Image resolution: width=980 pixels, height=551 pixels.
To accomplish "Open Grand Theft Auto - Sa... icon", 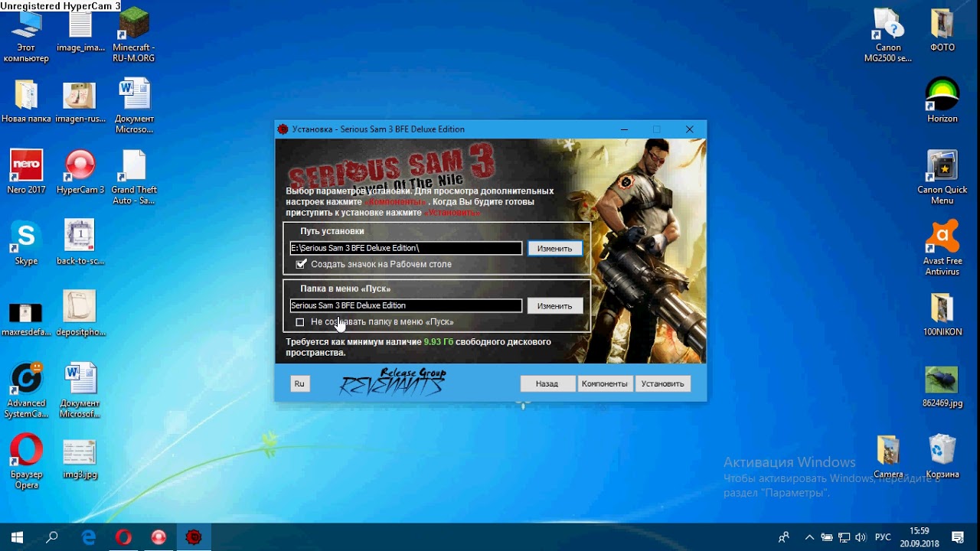I will (134, 178).
